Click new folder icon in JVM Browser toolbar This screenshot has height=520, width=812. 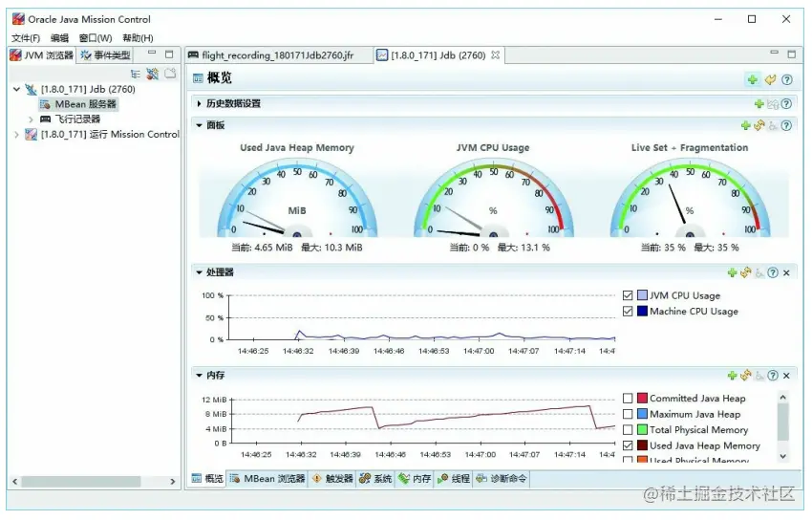[170, 74]
